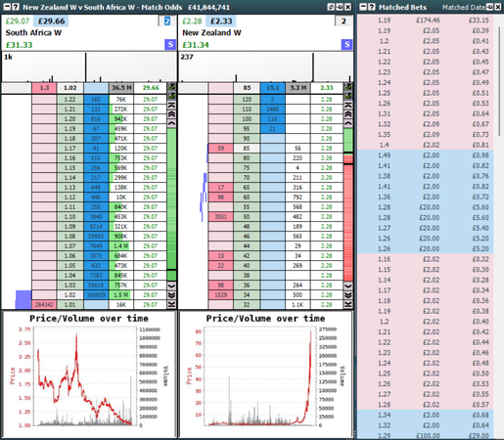This screenshot has height=440, width=504.
Task: Jump to bottom of New Zealand W ladder
Action: pos(348,304)
